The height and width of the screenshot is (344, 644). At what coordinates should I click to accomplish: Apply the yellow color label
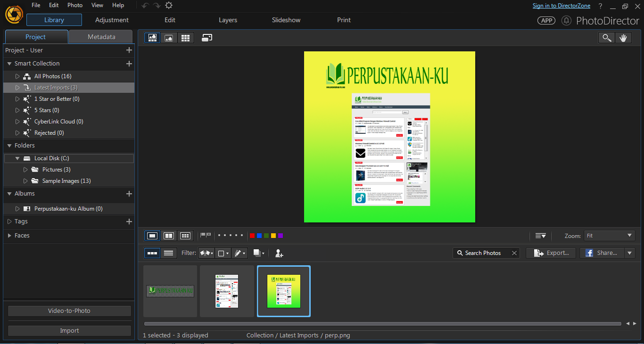click(x=273, y=236)
